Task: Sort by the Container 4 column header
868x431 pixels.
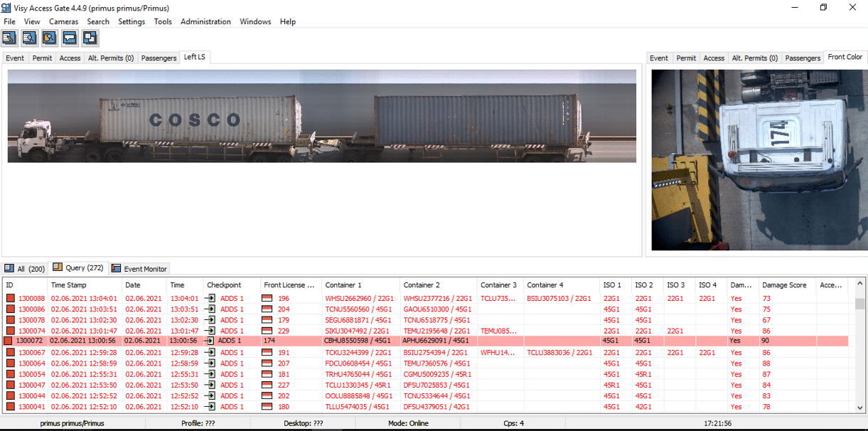Action: (x=562, y=285)
